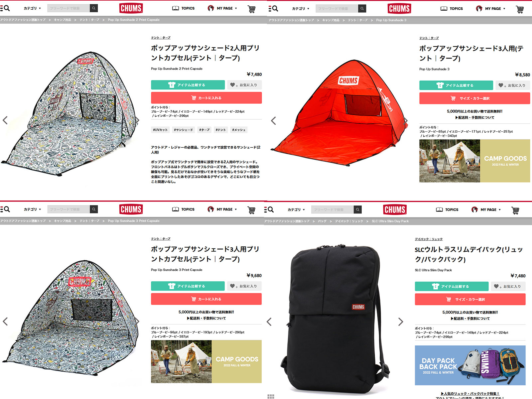The width and height of the screenshot is (532, 399).
Task: Toggle the お気に入り favorite for the ¥9,680 tent
Action: pyautogui.click(x=244, y=286)
